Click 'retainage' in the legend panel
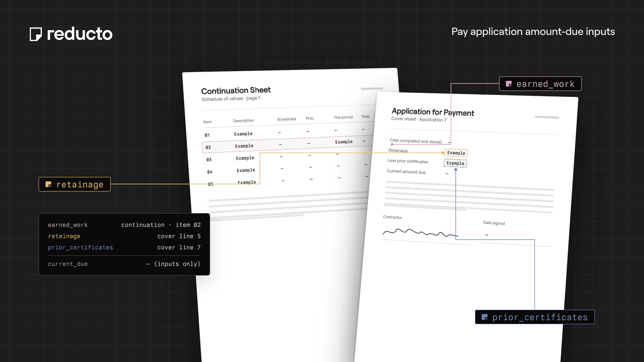The width and height of the screenshot is (644, 362). (64, 236)
